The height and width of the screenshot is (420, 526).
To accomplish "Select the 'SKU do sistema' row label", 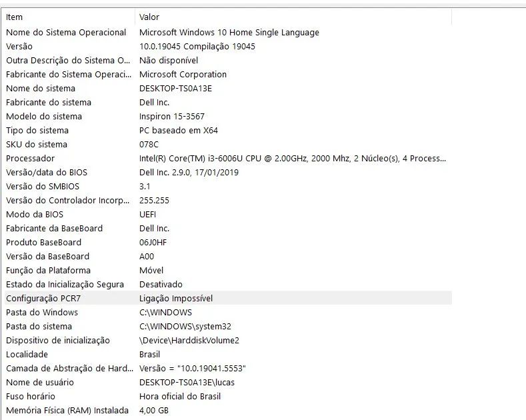I will coord(37,145).
